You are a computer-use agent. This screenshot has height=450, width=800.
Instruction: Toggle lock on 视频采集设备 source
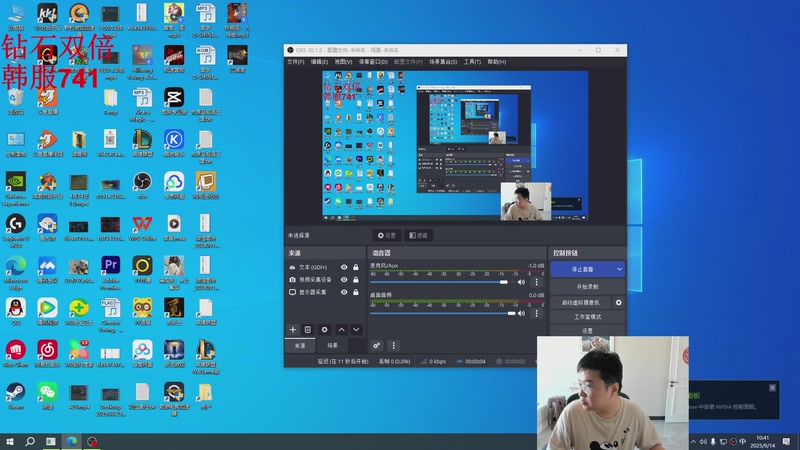tap(356, 280)
